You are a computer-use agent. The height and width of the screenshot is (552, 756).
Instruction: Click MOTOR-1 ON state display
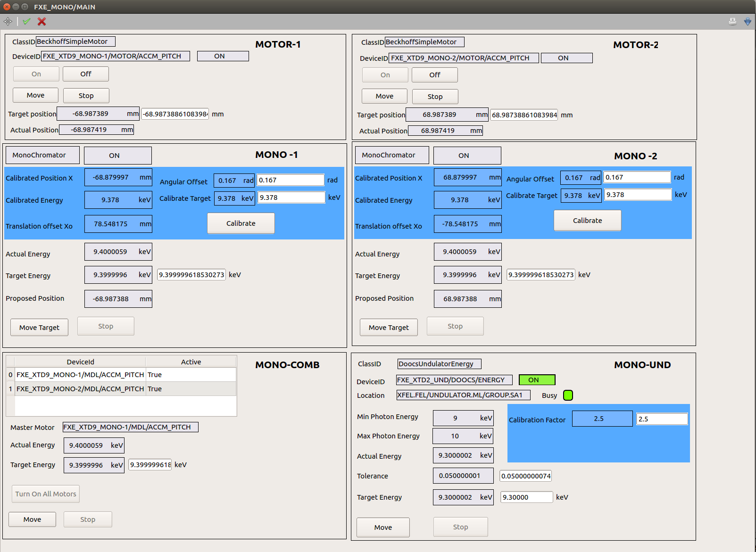click(223, 56)
